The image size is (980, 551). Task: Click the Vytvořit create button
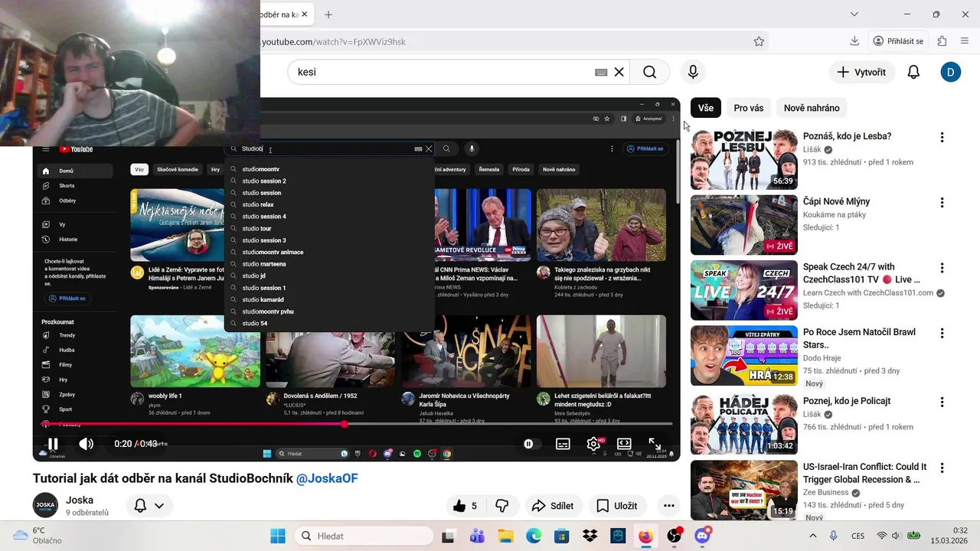pos(862,72)
